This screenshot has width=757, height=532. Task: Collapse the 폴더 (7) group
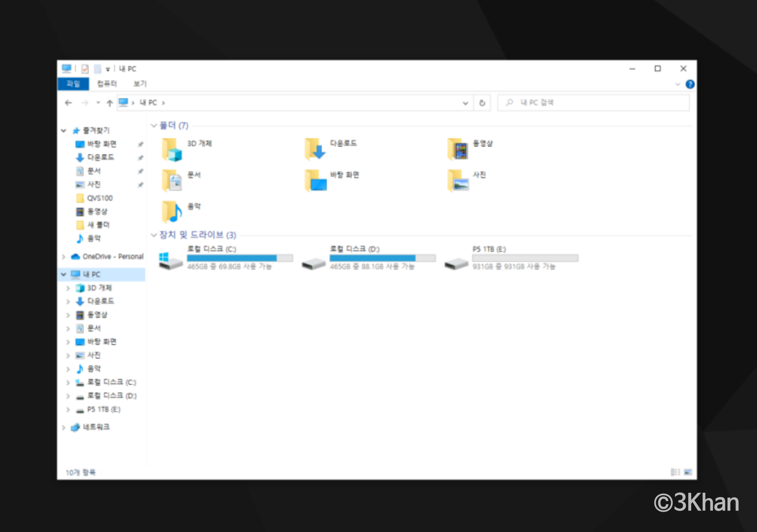154,126
